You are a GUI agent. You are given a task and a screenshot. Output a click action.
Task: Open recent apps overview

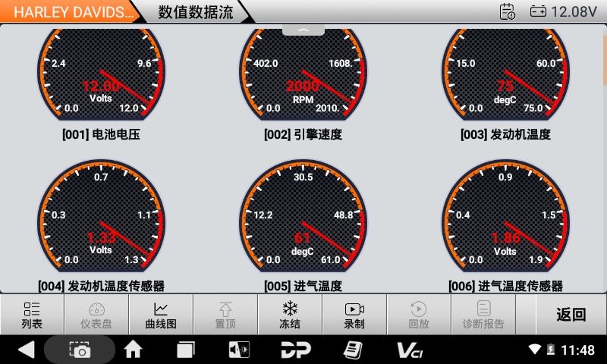pyautogui.click(x=186, y=350)
